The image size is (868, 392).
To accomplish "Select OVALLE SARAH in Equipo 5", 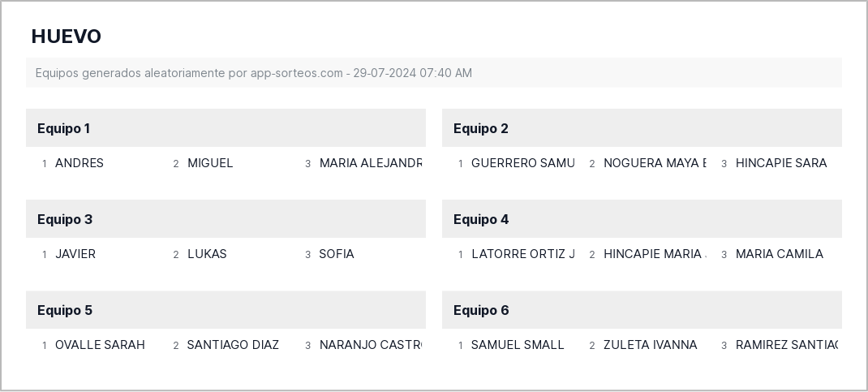I will (x=100, y=345).
